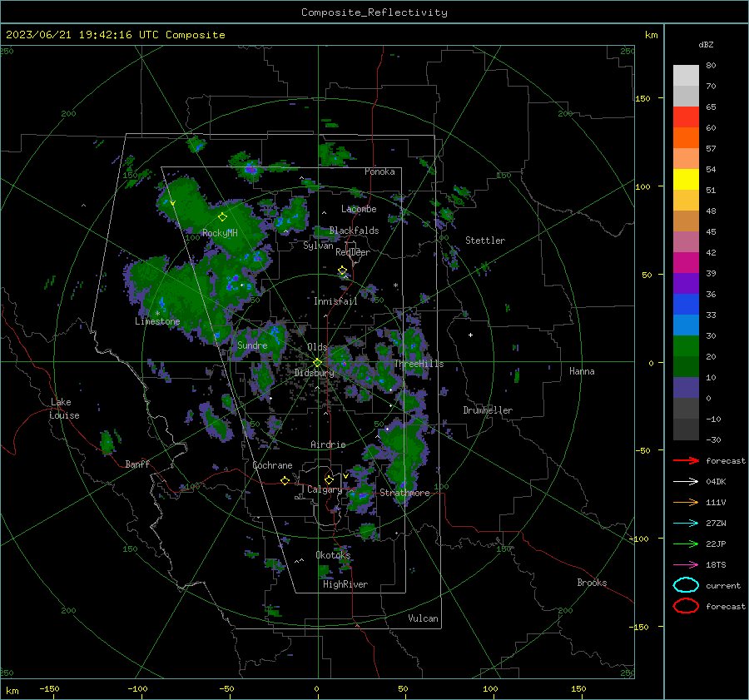Viewport: 749px width, 700px height.
Task: Click the Stettler town label
Action: pyautogui.click(x=485, y=241)
